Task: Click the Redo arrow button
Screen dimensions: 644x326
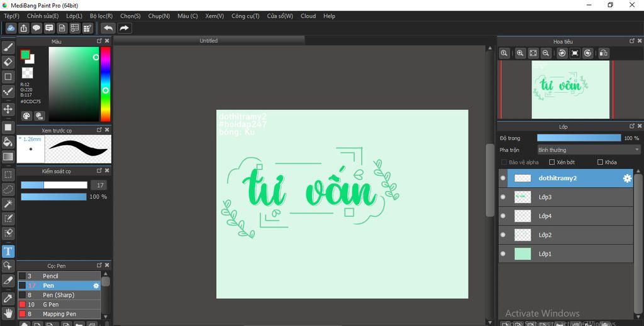Action: (x=124, y=28)
